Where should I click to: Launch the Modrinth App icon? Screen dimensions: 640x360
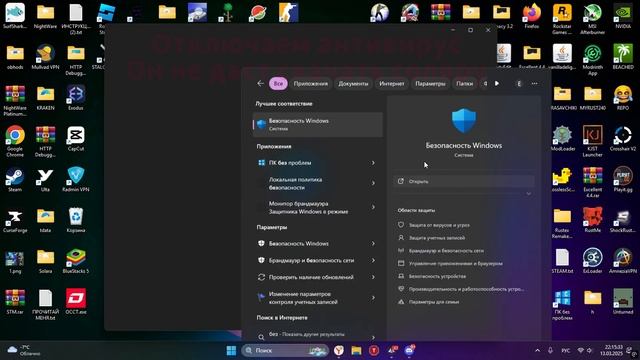click(x=593, y=60)
